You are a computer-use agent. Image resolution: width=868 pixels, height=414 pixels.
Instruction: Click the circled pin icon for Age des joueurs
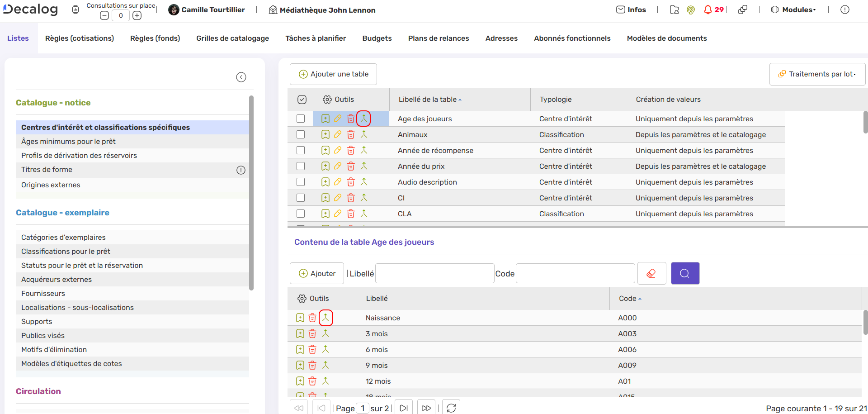pyautogui.click(x=364, y=118)
